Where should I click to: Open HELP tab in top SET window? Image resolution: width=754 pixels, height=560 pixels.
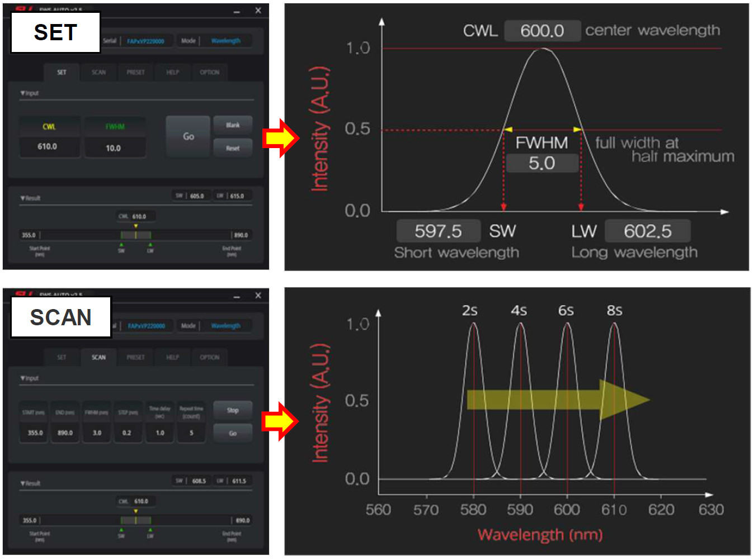(x=172, y=72)
